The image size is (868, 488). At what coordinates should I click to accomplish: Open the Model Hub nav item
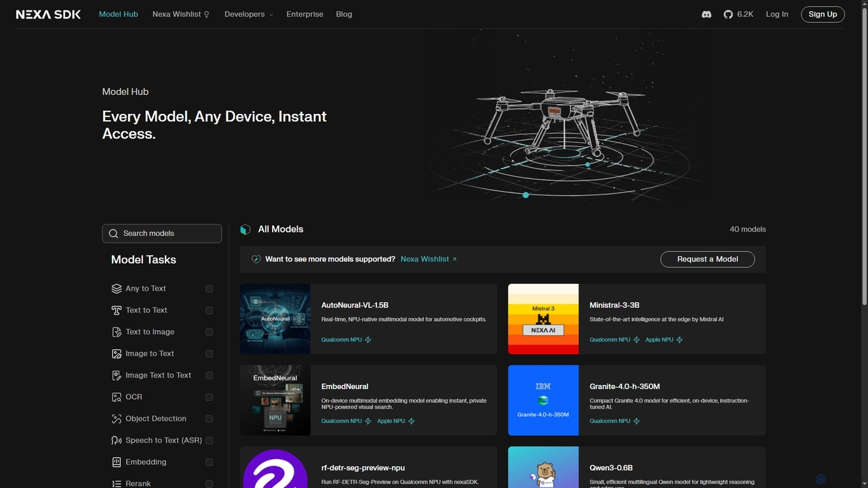pyautogui.click(x=119, y=14)
